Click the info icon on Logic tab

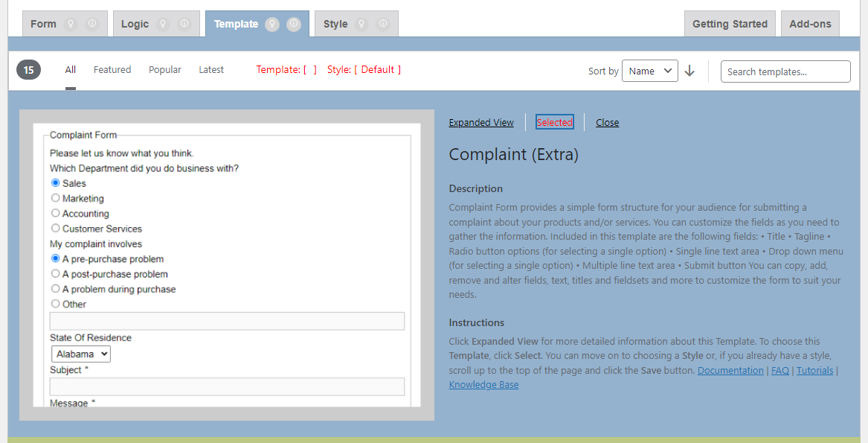(x=184, y=24)
